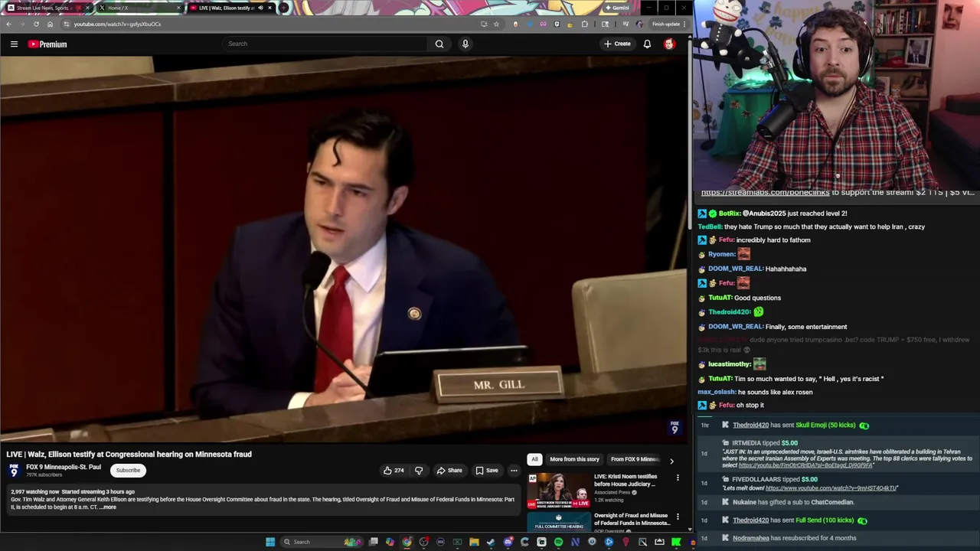
Task: Go to YouTube Premium home logo
Action: [47, 44]
